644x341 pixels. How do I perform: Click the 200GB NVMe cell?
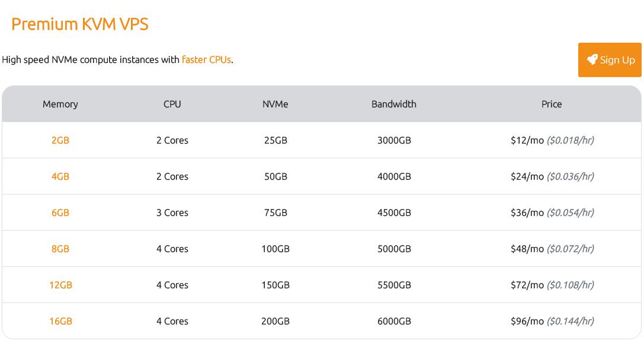point(275,321)
